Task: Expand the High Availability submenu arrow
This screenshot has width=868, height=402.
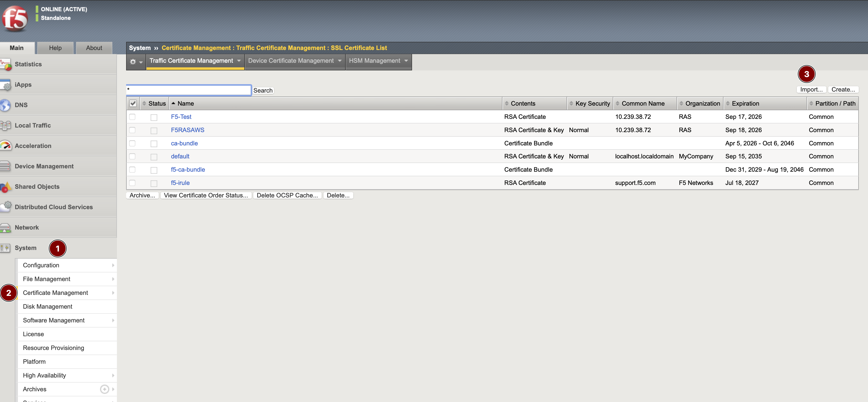Action: click(113, 375)
